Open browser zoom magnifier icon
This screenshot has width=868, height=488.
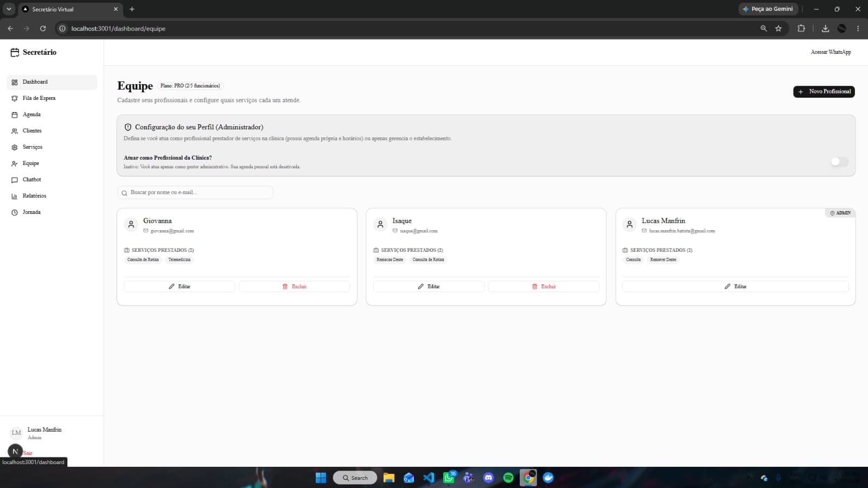(x=763, y=29)
